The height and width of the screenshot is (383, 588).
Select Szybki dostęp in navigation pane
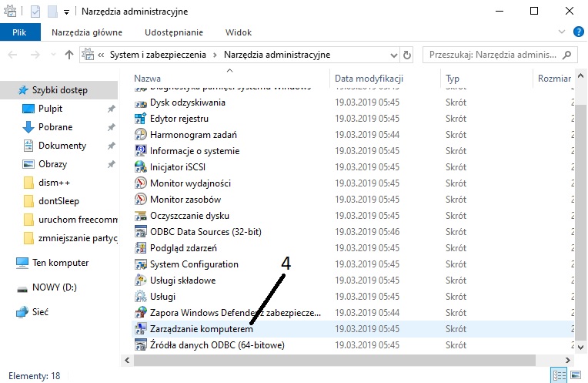tap(58, 90)
